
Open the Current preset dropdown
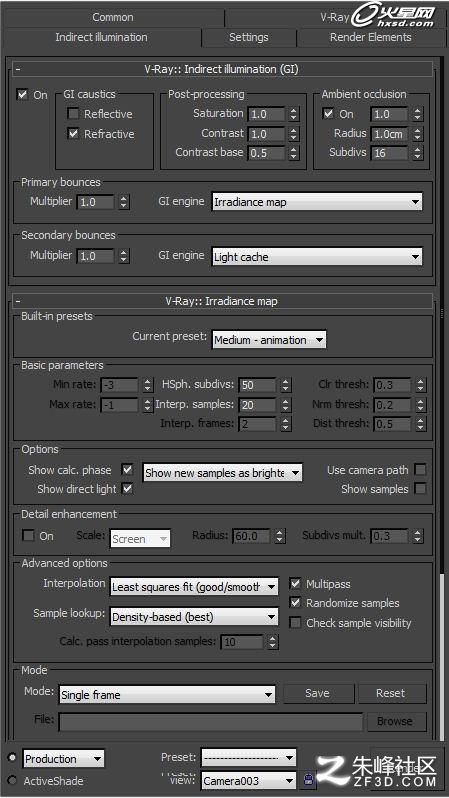pyautogui.click(x=269, y=339)
